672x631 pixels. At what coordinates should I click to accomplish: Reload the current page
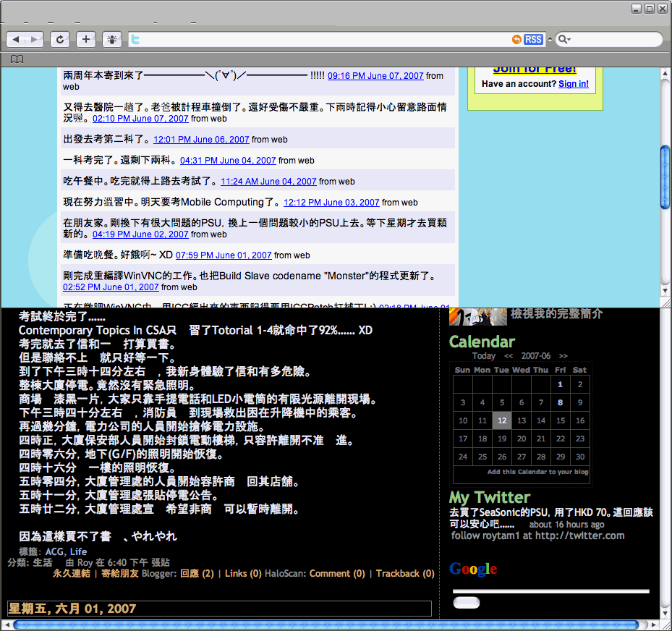(x=60, y=39)
